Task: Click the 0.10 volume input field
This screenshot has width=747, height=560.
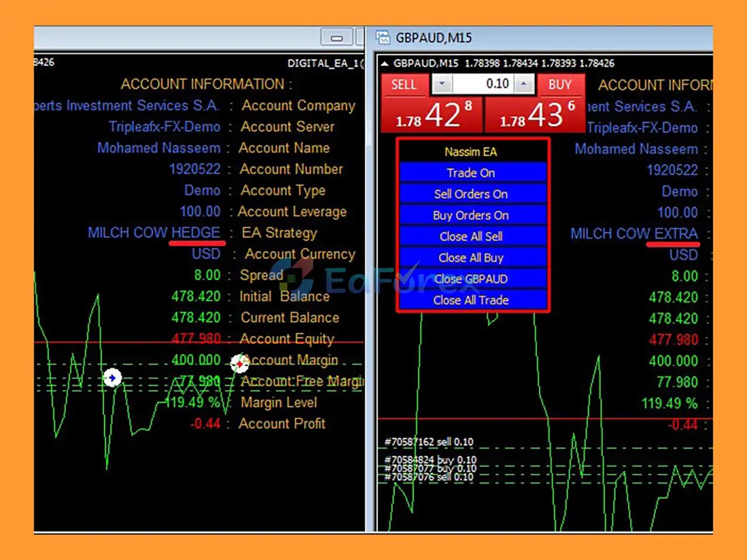Action: point(483,84)
